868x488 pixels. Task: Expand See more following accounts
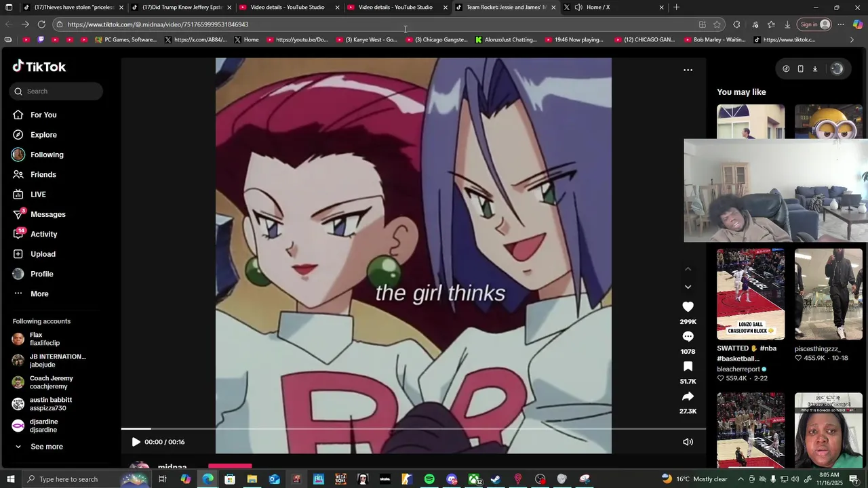pos(39,447)
